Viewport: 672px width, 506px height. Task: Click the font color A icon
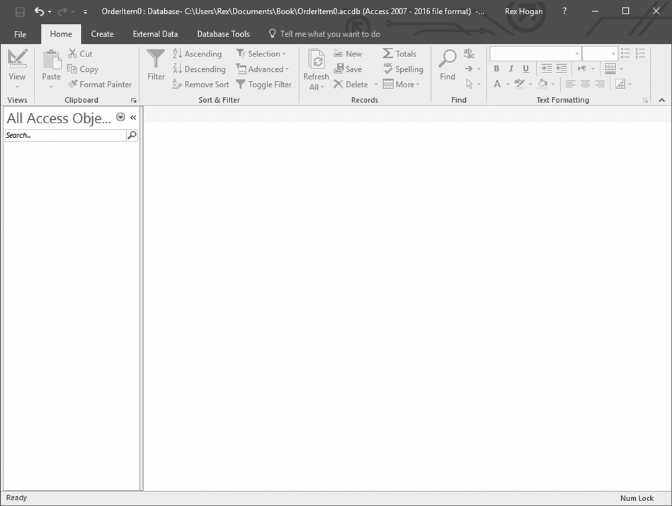pos(497,84)
